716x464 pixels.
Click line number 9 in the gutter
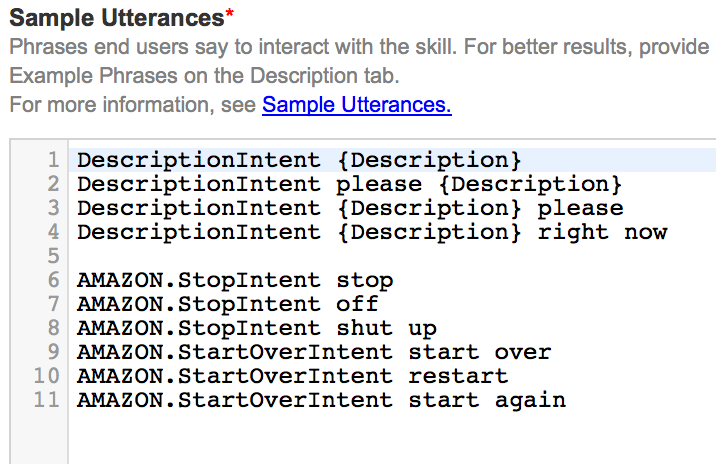coord(53,352)
